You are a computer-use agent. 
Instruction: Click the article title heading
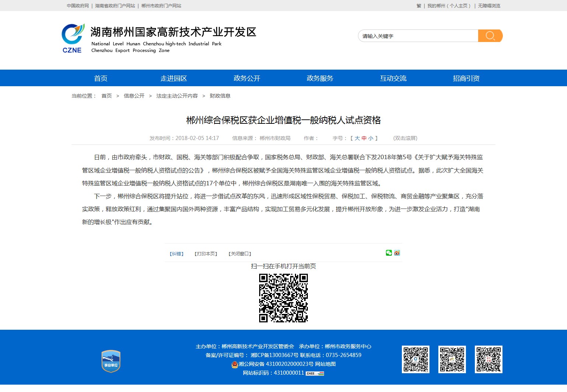coord(283,120)
